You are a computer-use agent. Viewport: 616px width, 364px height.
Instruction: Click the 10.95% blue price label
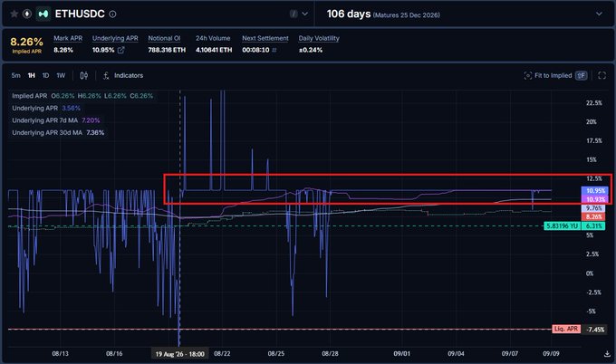tap(595, 191)
